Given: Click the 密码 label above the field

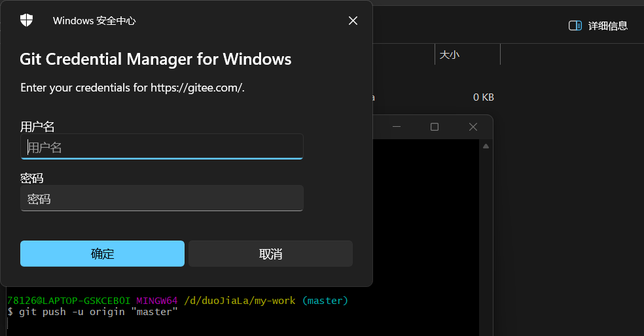Looking at the screenshot, I should (x=31, y=178).
